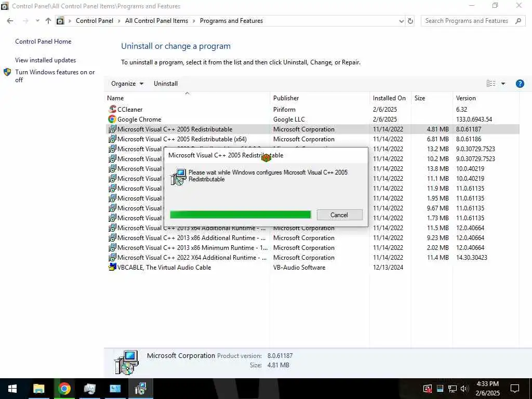The image size is (532, 399).
Task: Select the Google LLC publisher cell
Action: pyautogui.click(x=289, y=119)
